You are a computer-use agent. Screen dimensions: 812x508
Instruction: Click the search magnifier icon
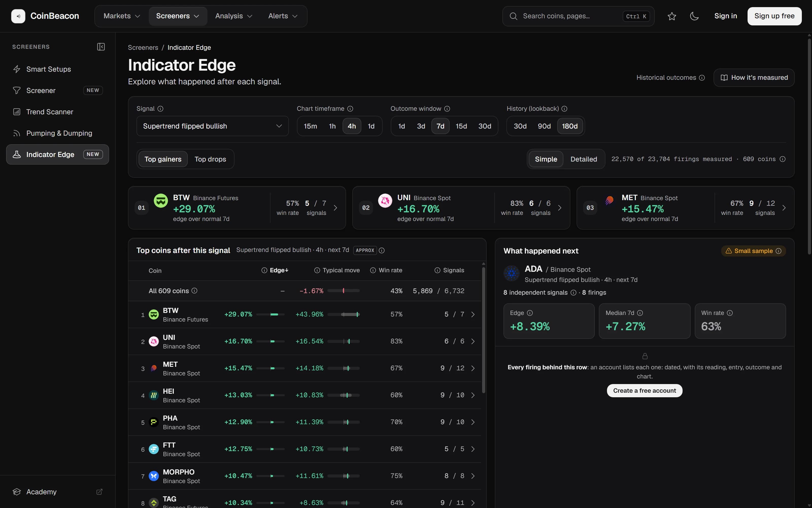[513, 16]
